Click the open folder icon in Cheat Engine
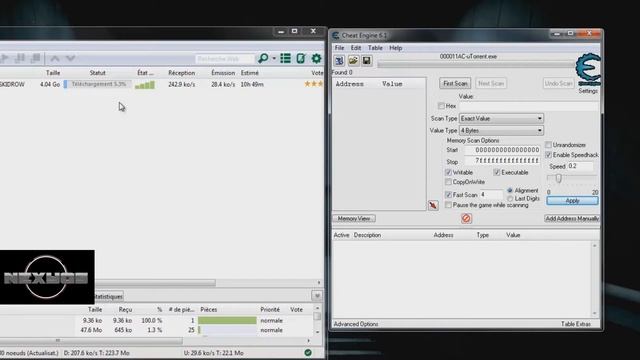 point(353,61)
